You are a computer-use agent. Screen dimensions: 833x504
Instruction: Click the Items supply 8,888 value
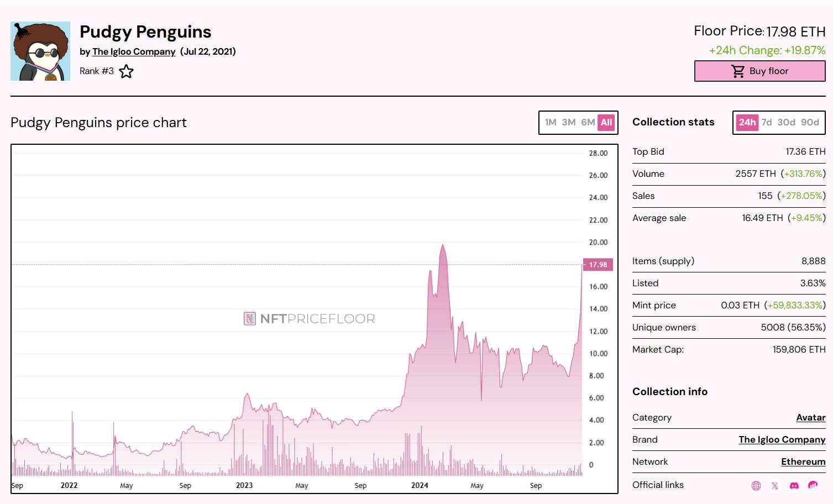click(814, 261)
